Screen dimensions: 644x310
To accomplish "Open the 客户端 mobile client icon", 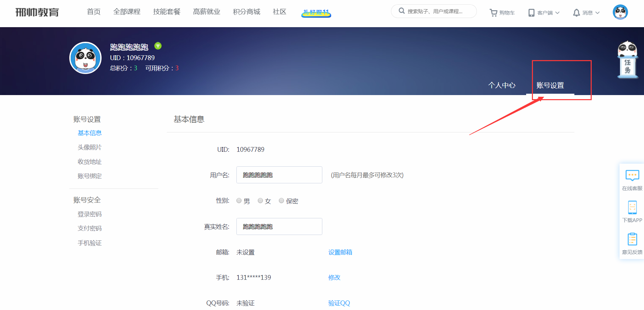I will coord(531,12).
